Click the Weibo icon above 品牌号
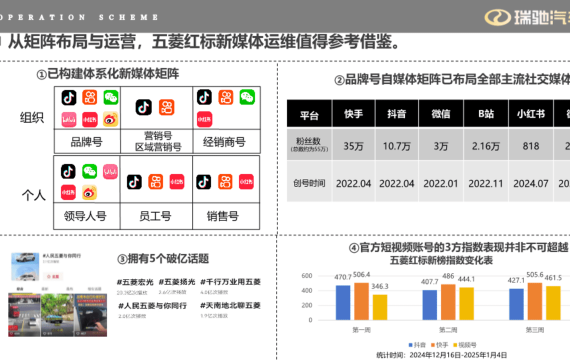The image size is (570, 360). point(111,119)
